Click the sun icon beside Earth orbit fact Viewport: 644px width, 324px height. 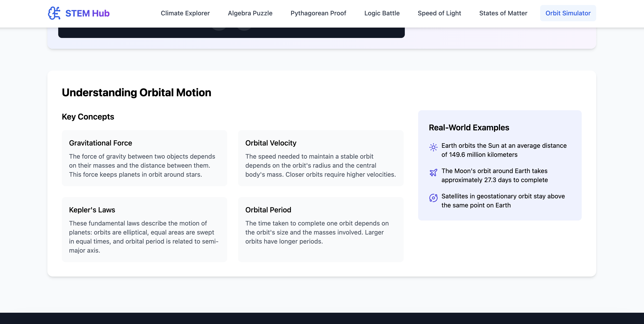433,147
